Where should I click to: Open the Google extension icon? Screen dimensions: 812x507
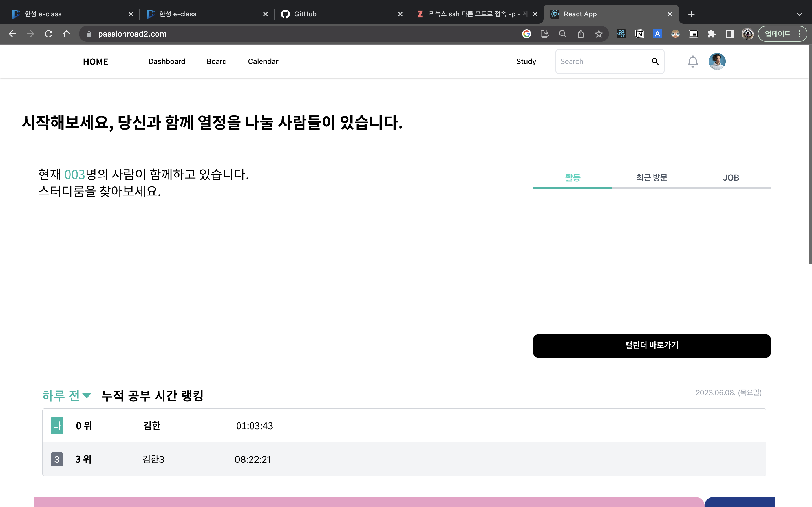point(527,34)
